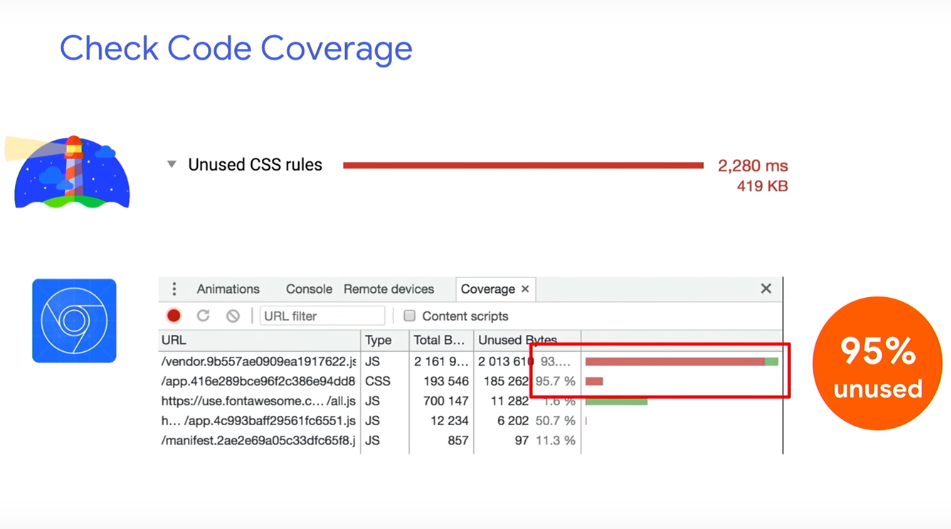Image resolution: width=951 pixels, height=529 pixels.
Task: Click the 185 262 unused bytes cell
Action: [x=506, y=381]
